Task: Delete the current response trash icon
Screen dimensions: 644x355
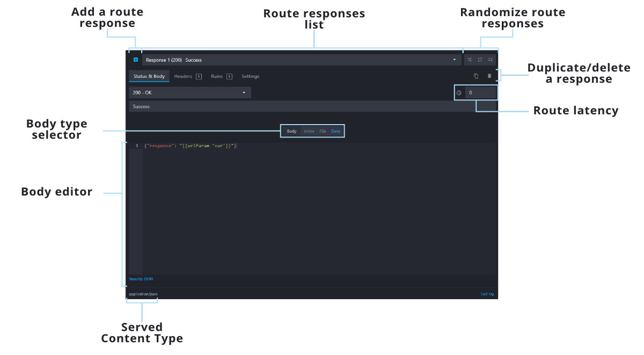Action: pos(489,76)
